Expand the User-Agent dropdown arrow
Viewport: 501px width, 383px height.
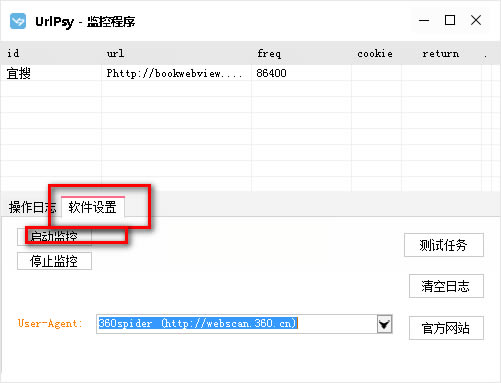click(384, 324)
